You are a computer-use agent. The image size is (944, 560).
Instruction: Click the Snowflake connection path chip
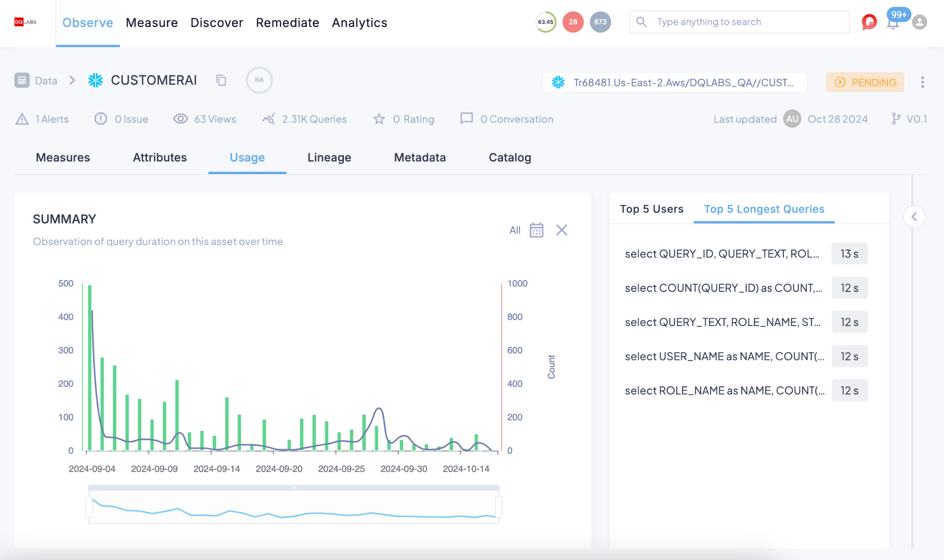click(x=674, y=82)
